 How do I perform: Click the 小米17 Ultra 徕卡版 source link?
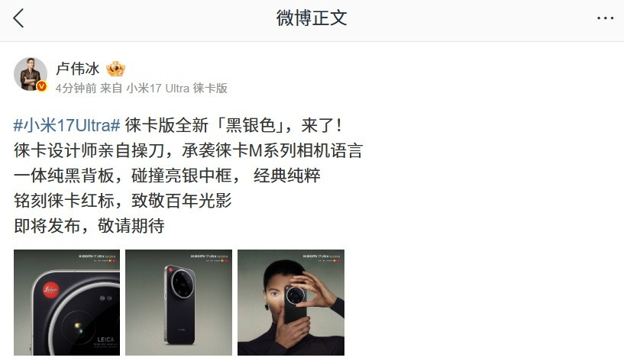[176, 88]
